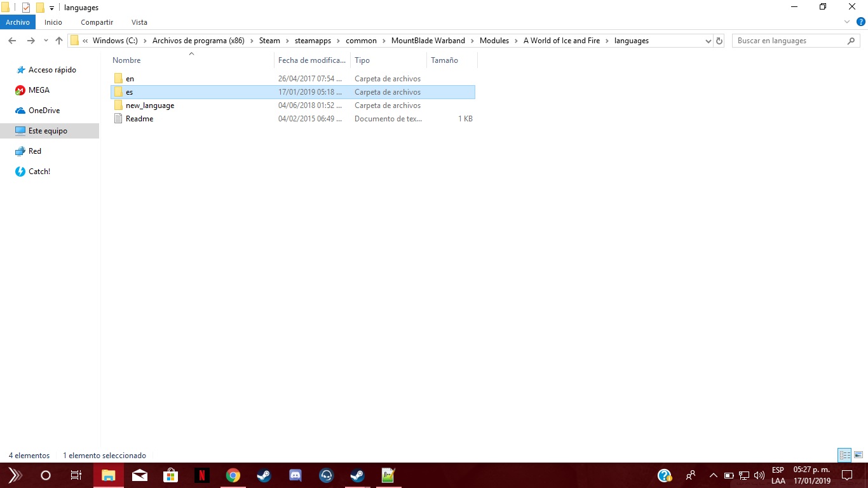This screenshot has height=488, width=868.
Task: Go to A World of Ice and Fire breadcrumb
Action: click(x=562, y=41)
